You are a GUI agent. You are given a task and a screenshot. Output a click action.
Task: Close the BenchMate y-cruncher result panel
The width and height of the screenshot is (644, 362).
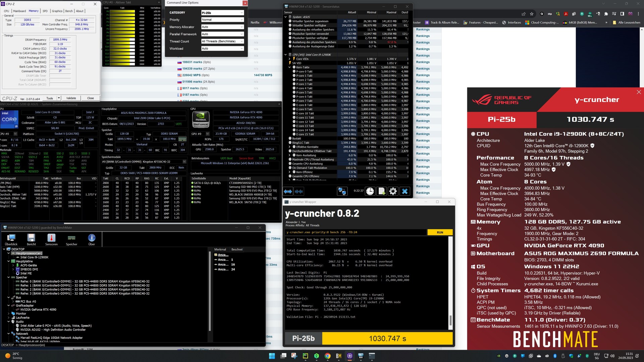pyautogui.click(x=639, y=92)
